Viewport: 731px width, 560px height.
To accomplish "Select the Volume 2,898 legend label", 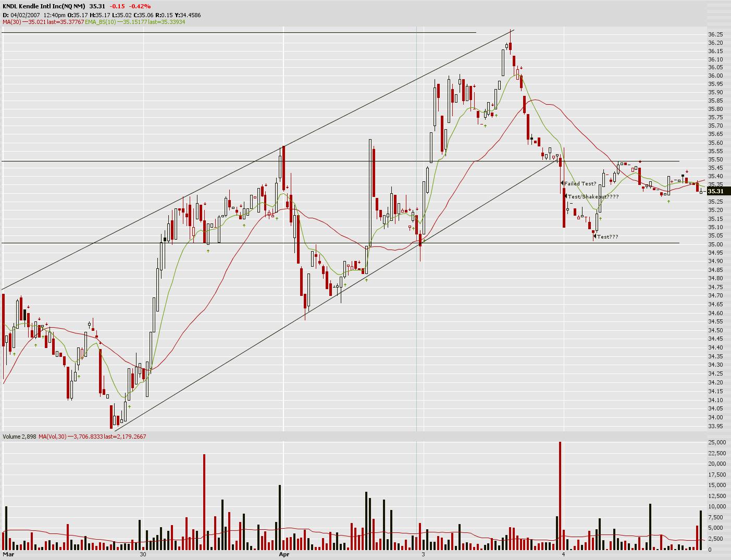I will point(19,437).
